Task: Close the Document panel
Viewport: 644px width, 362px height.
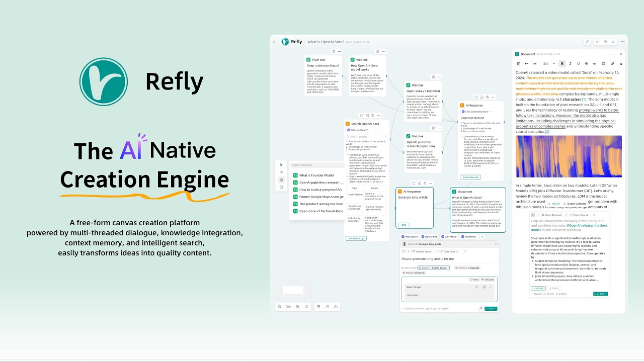Action: tap(621, 54)
